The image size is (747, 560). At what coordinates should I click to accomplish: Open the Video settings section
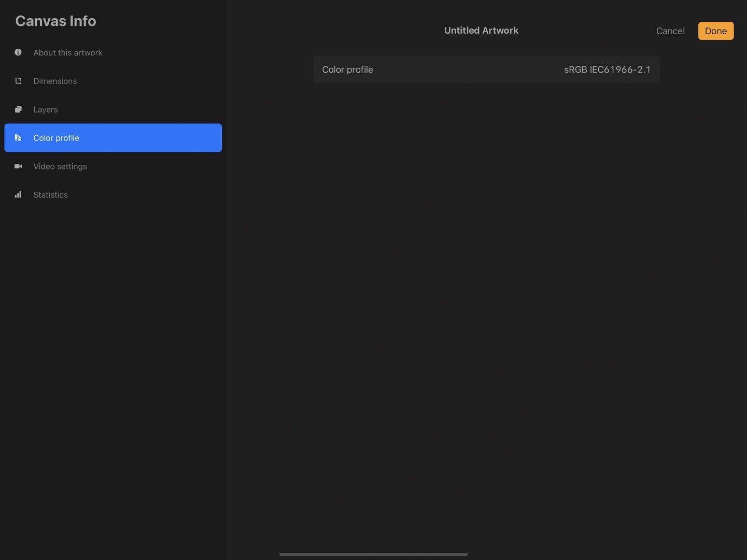point(60,166)
